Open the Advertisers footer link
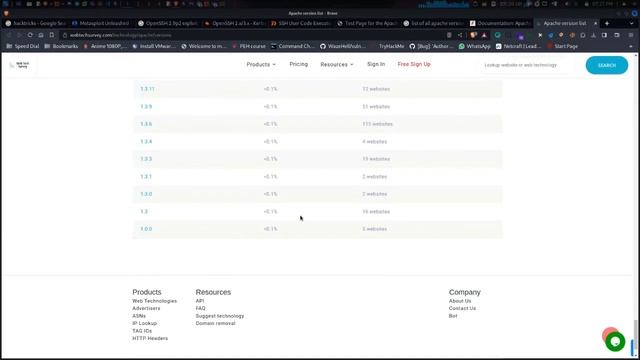 pos(146,309)
